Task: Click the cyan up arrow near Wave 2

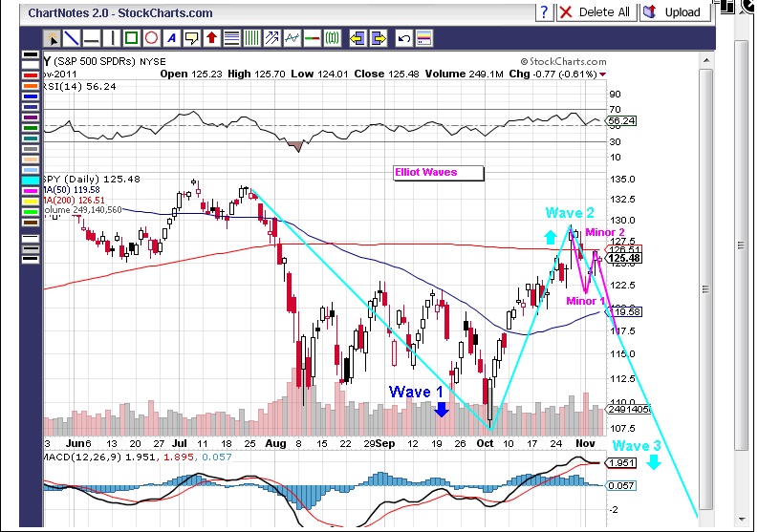Action: tap(550, 237)
